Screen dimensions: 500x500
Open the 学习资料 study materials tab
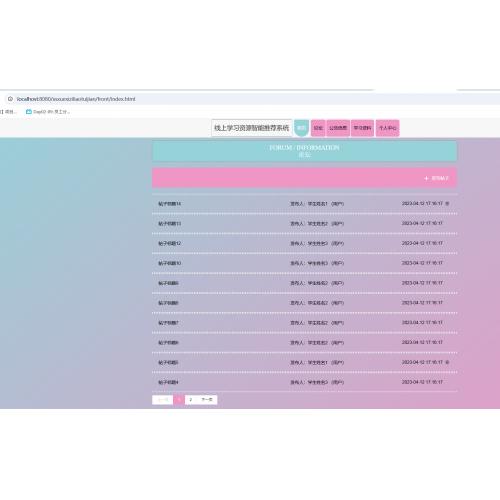(362, 128)
